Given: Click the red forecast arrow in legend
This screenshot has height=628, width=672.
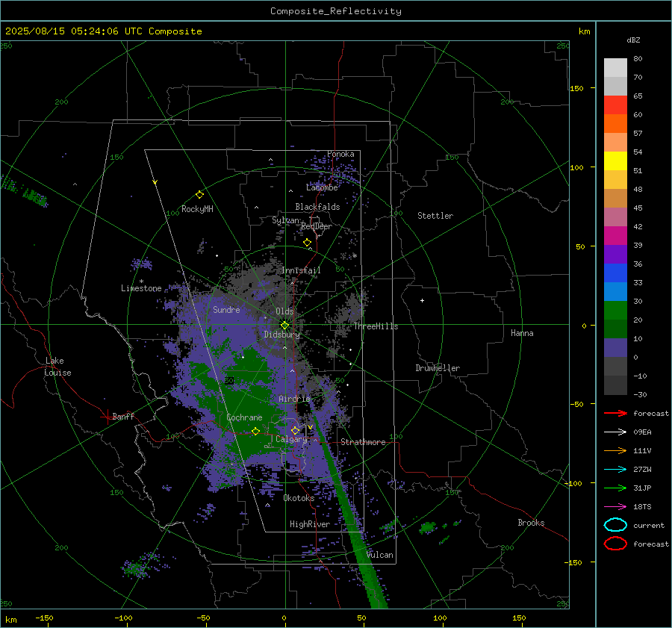Looking at the screenshot, I should click(615, 413).
